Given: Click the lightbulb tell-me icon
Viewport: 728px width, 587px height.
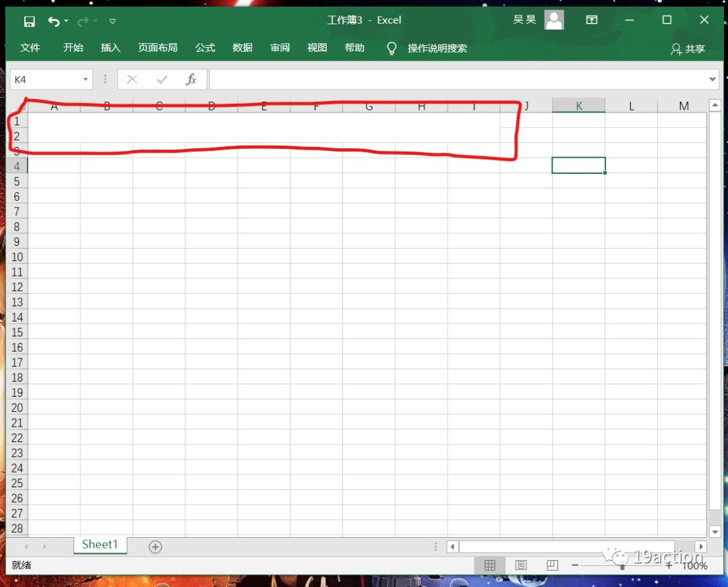Looking at the screenshot, I should click(392, 49).
